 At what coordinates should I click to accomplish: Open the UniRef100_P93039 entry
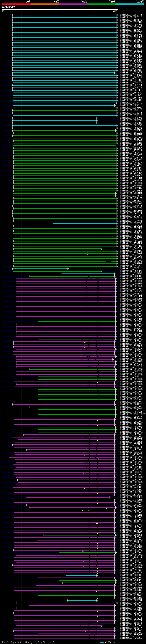[x=131, y=146]
